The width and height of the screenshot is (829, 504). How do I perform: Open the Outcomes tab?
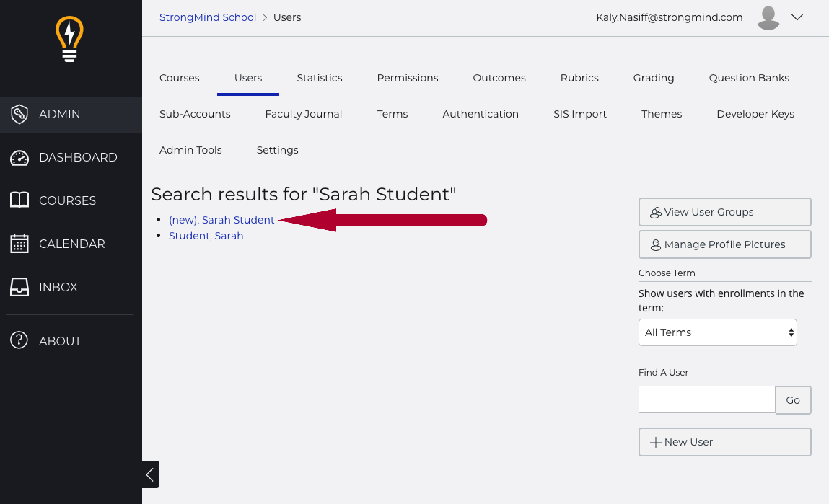coord(499,78)
